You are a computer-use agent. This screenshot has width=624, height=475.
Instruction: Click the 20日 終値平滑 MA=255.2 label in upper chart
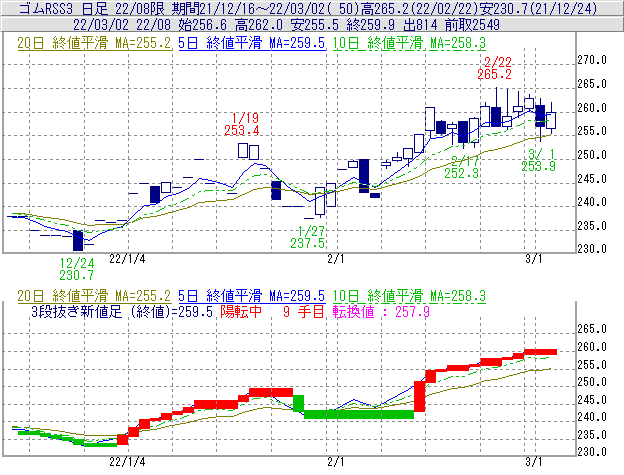pos(94,43)
